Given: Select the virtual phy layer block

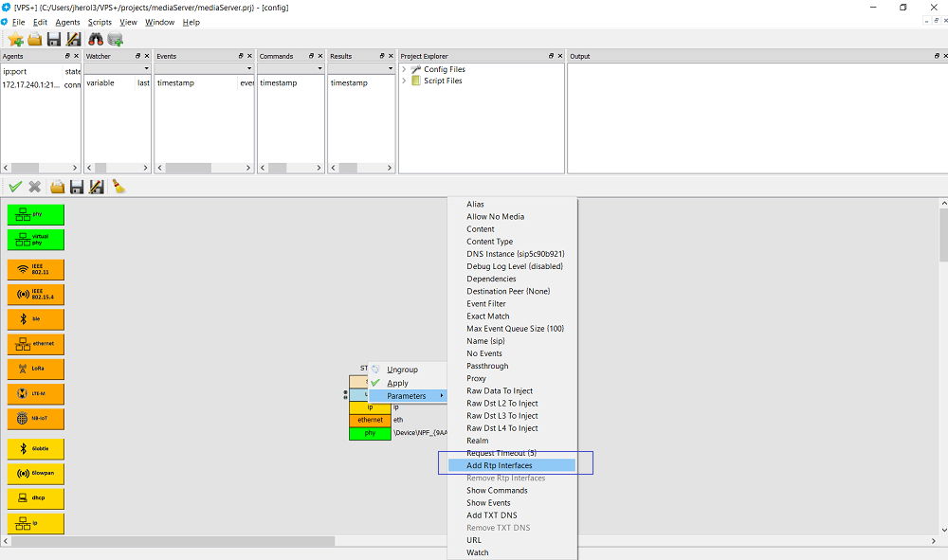Looking at the screenshot, I should click(36, 239).
